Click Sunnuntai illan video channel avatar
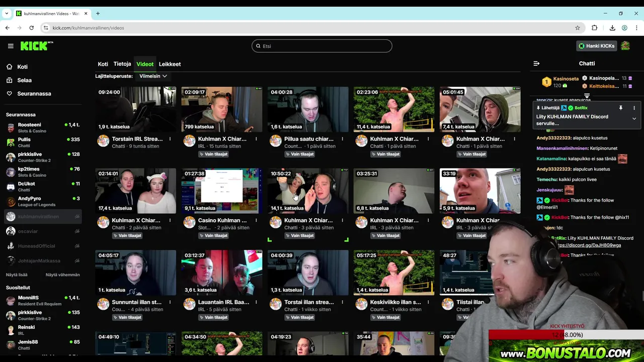Image resolution: width=644 pixels, height=362 pixels. (103, 304)
